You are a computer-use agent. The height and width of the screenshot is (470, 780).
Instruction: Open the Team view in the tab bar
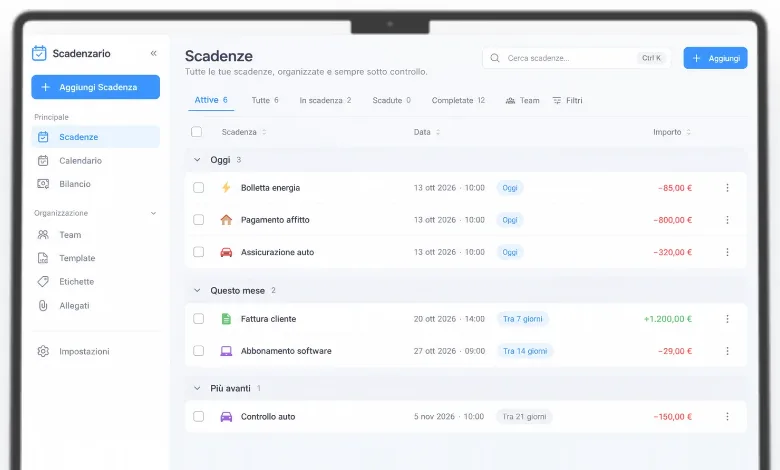(x=522, y=100)
